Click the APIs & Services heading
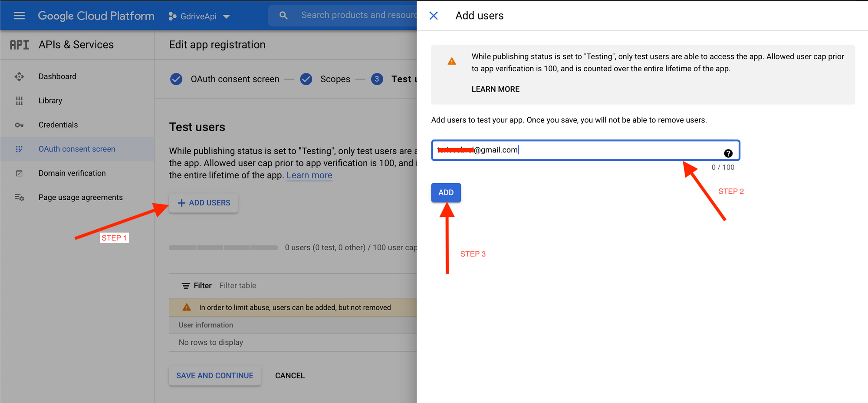 click(76, 45)
